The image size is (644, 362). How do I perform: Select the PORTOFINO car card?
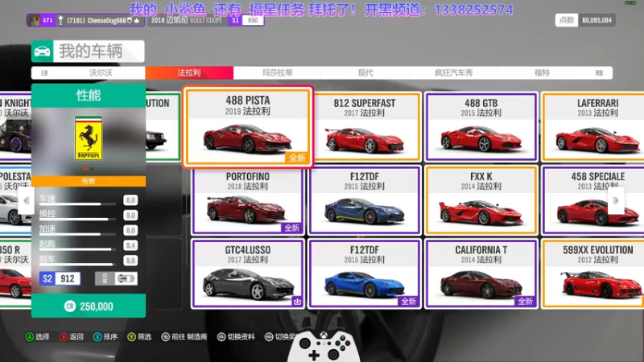pyautogui.click(x=248, y=200)
